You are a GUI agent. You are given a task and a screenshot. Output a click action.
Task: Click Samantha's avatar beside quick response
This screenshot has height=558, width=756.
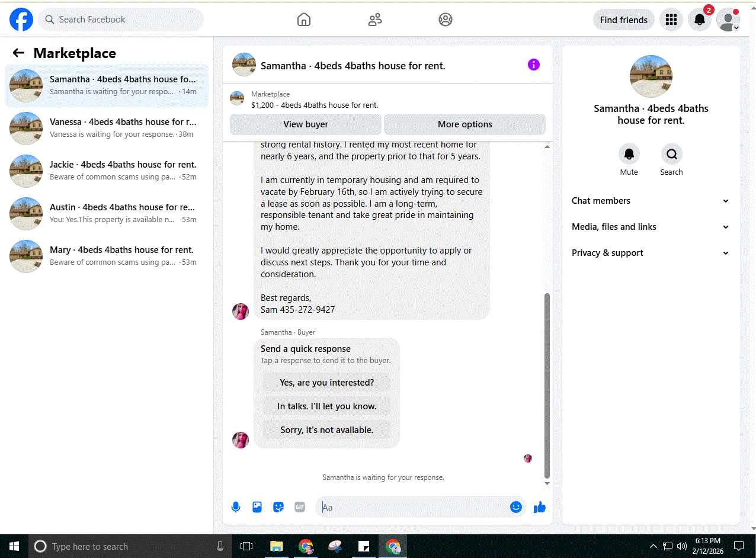click(x=241, y=440)
